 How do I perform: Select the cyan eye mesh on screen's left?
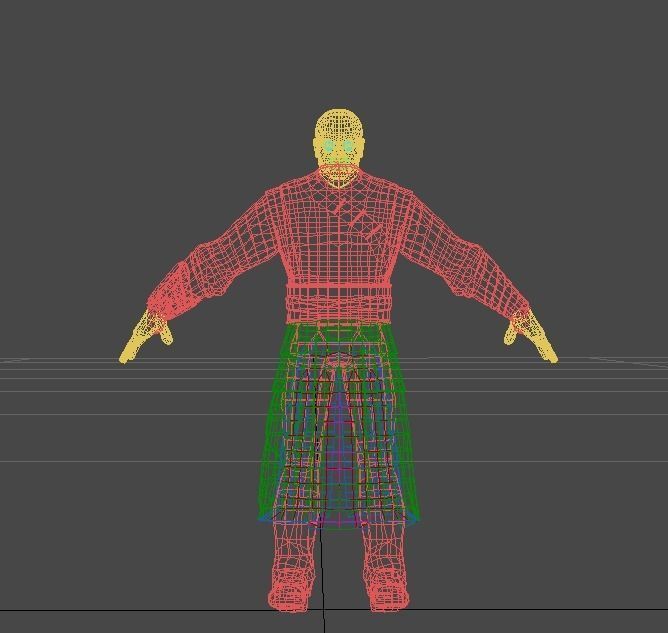[328, 146]
